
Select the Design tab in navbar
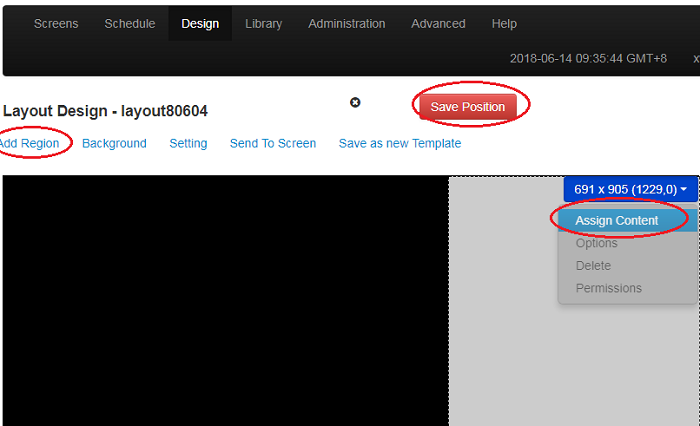200,24
